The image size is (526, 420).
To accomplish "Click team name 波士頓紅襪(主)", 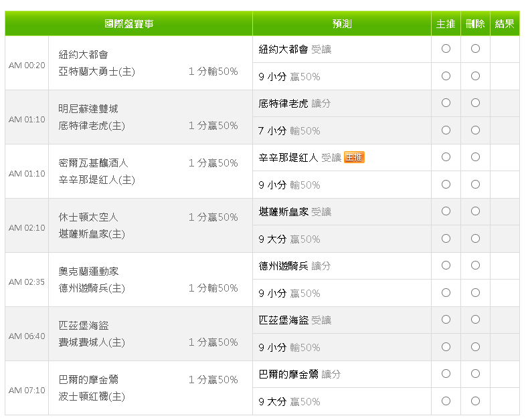I will click(92, 397).
